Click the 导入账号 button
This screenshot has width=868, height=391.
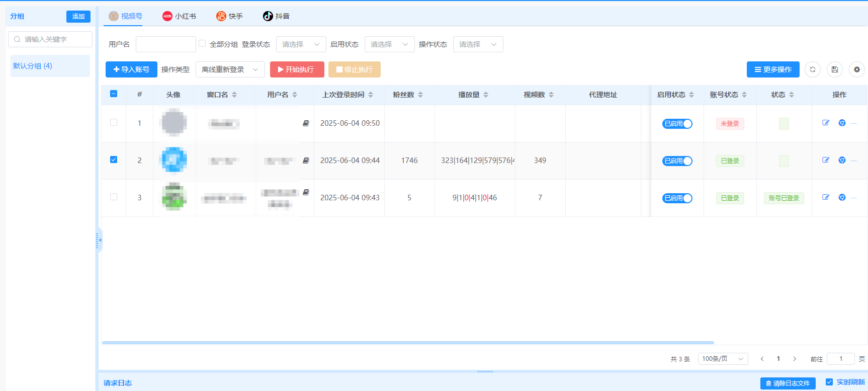click(131, 69)
